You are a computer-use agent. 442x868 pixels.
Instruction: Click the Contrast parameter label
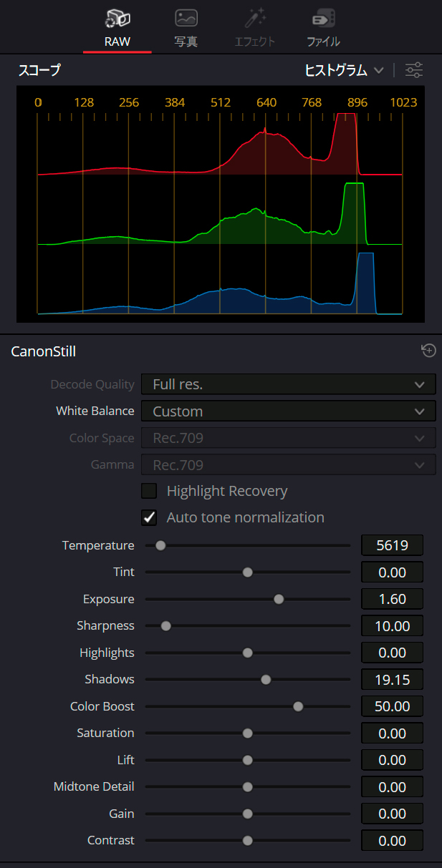[110, 840]
